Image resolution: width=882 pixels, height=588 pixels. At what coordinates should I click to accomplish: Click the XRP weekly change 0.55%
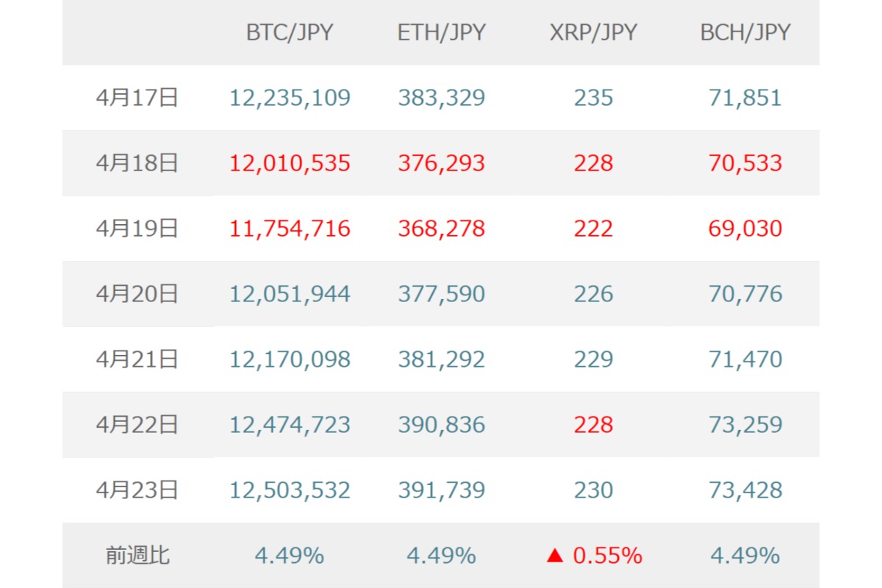[x=607, y=556]
